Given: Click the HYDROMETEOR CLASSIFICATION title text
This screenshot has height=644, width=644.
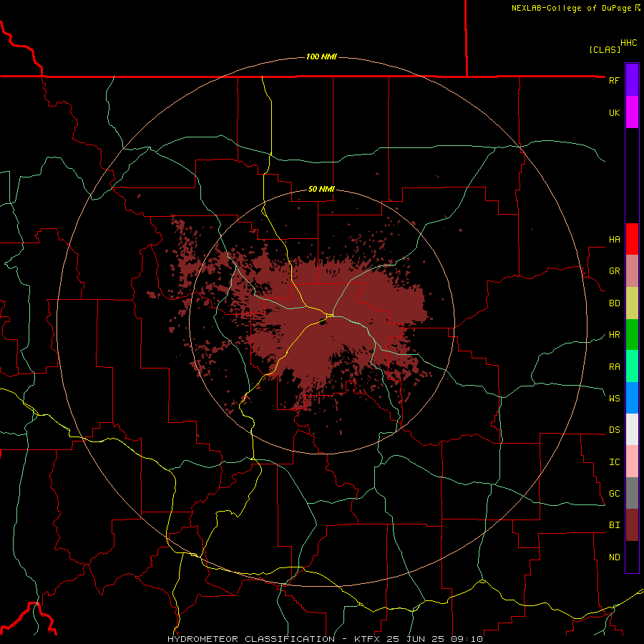Looking at the screenshot, I should point(251,639).
